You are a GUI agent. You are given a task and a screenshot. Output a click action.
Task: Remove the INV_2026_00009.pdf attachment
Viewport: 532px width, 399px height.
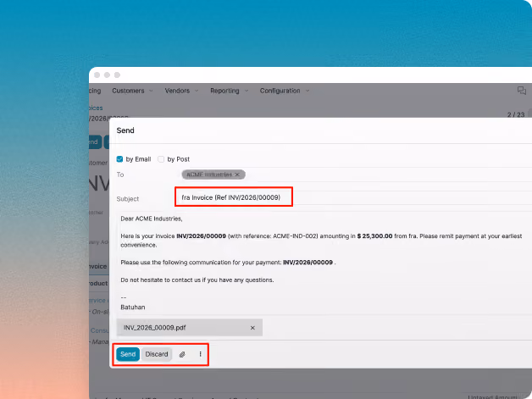pos(252,328)
